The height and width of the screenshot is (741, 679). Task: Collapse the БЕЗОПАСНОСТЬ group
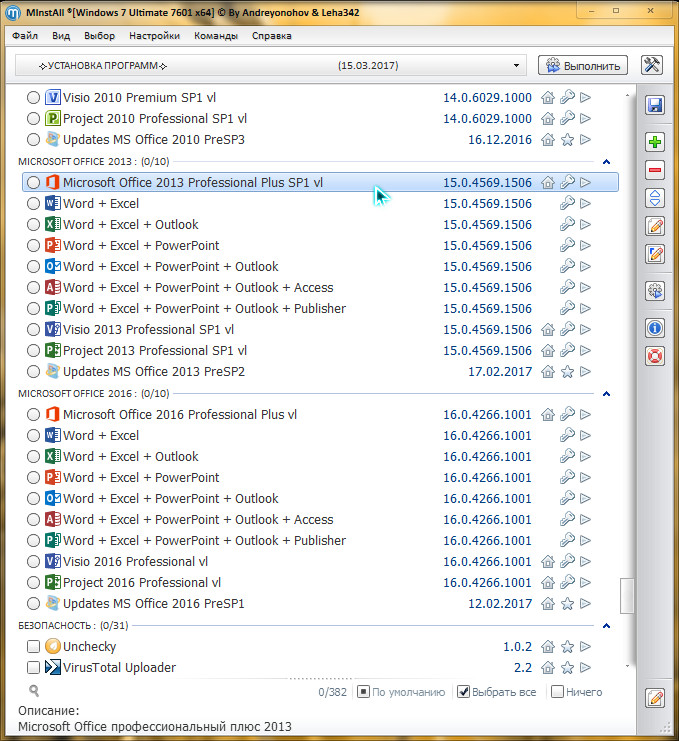point(607,626)
